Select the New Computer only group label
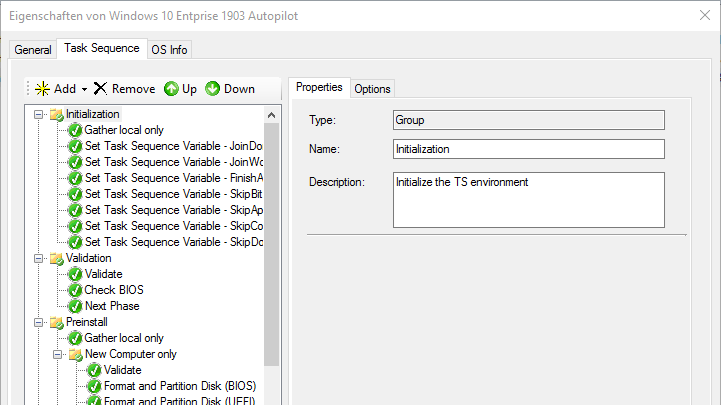This screenshot has height=405, width=721. click(131, 354)
